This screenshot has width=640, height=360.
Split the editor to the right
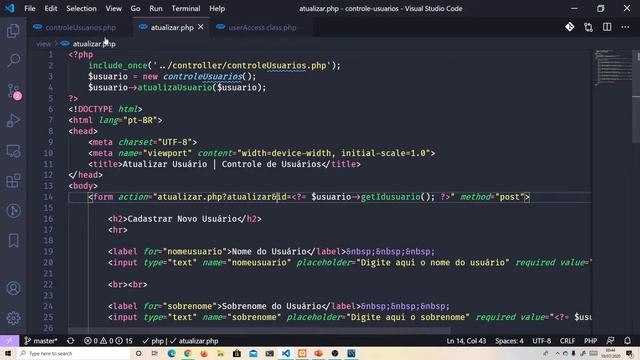[x=607, y=27]
